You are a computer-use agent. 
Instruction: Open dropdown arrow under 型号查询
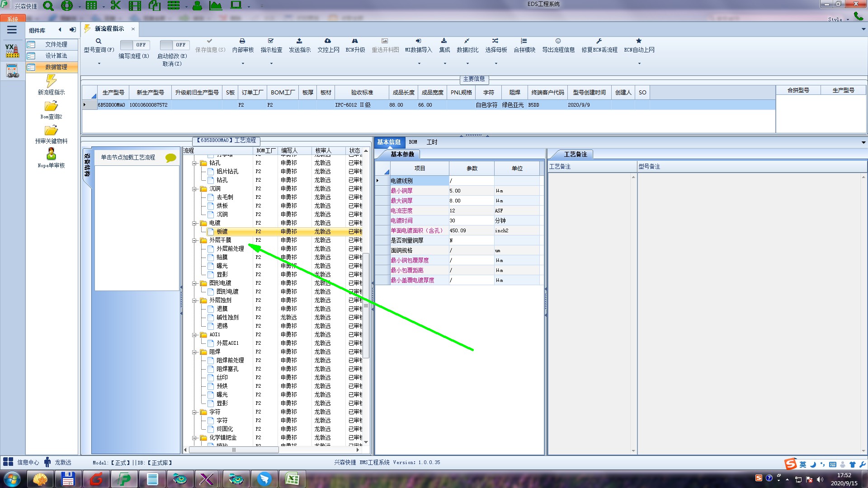click(99, 63)
